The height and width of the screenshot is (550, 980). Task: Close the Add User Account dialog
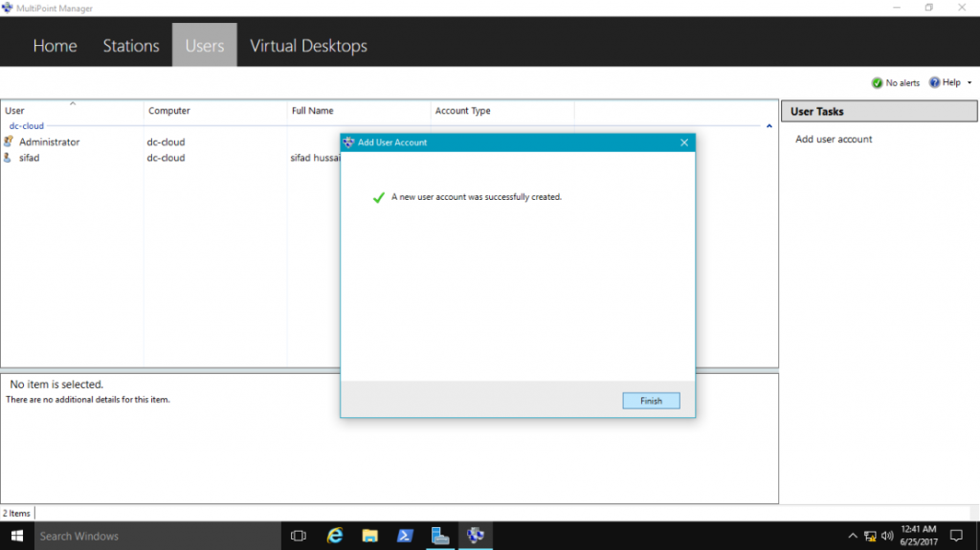pos(683,143)
